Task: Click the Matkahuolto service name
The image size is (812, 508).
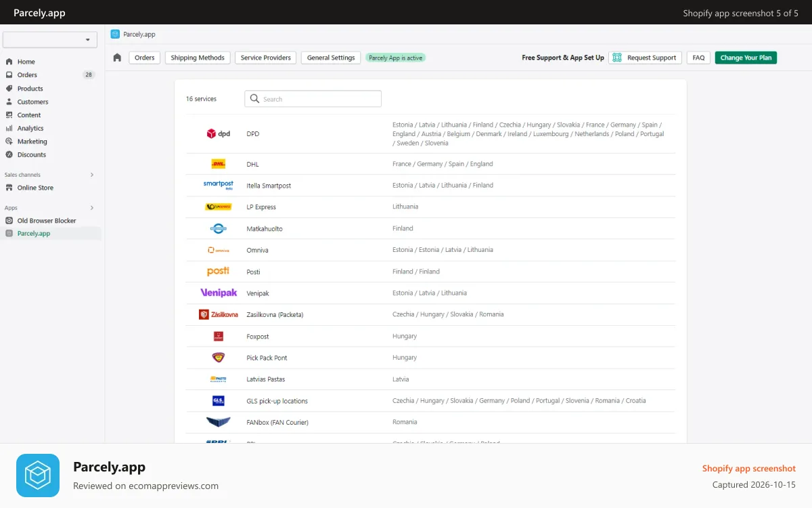Action: click(265, 229)
